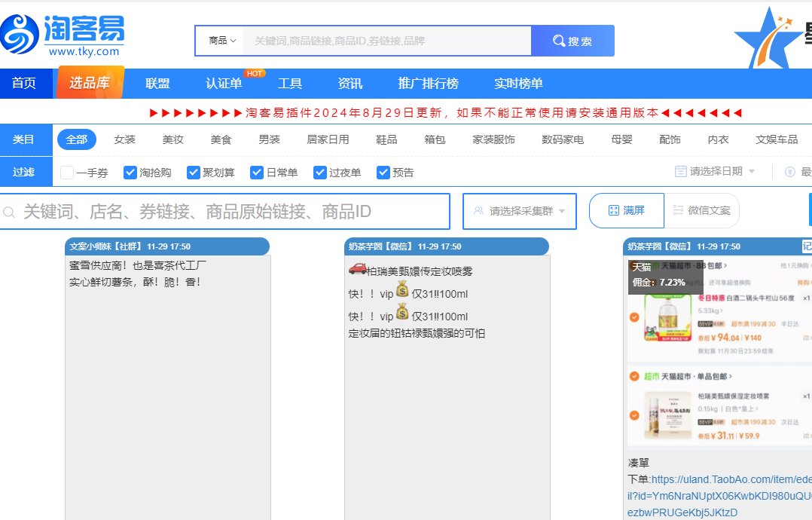Uncheck the 淘抢购 filter

(130, 173)
